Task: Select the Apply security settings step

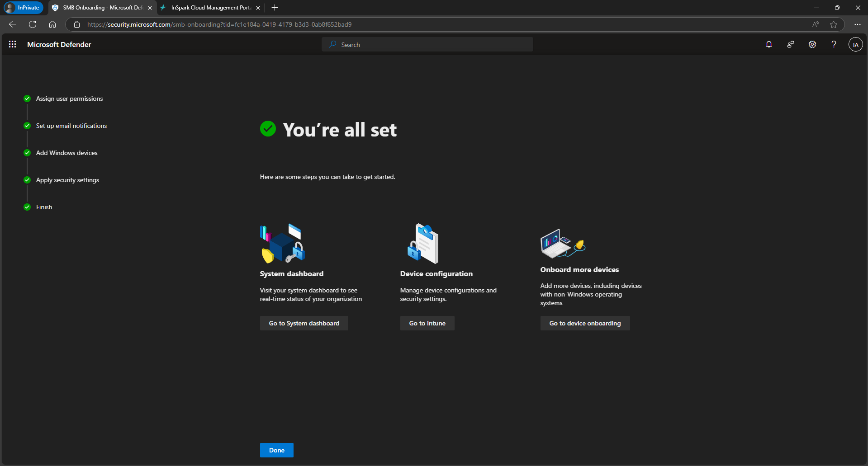Action: tap(67, 180)
